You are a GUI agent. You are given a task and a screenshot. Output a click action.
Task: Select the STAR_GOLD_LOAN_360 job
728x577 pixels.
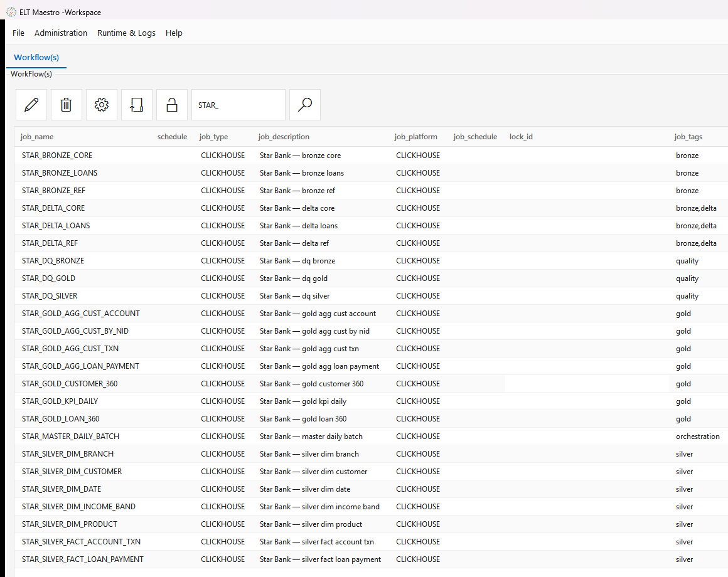[60, 419]
